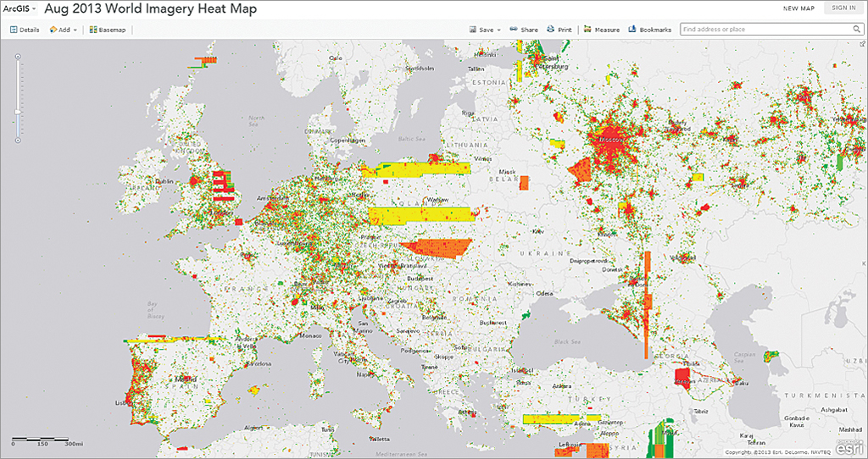Click the 'Aug 2013 World Imagery Heat Map' title
This screenshot has width=868, height=459.
coord(150,8)
